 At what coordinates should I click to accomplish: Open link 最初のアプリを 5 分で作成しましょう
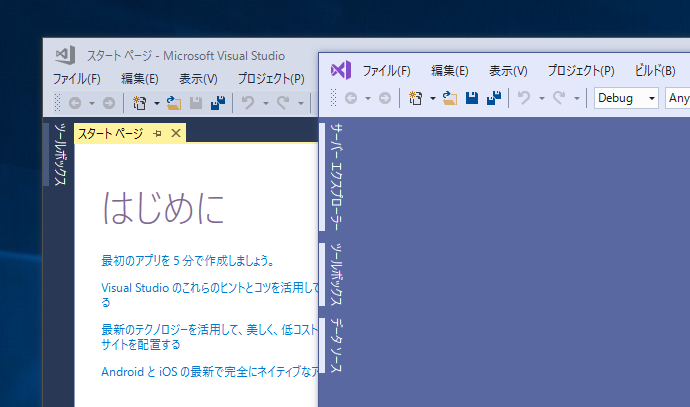[188, 261]
